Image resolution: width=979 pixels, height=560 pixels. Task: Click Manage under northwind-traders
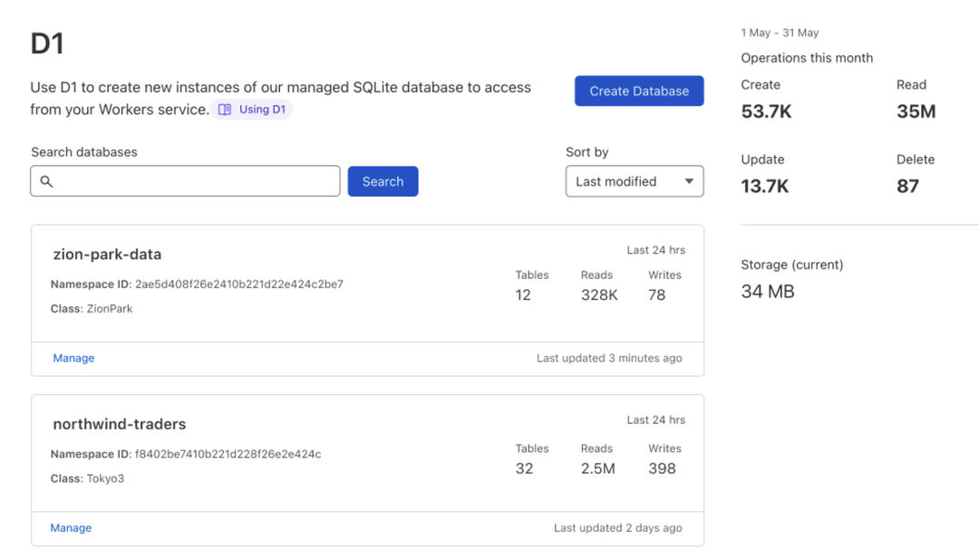(71, 527)
